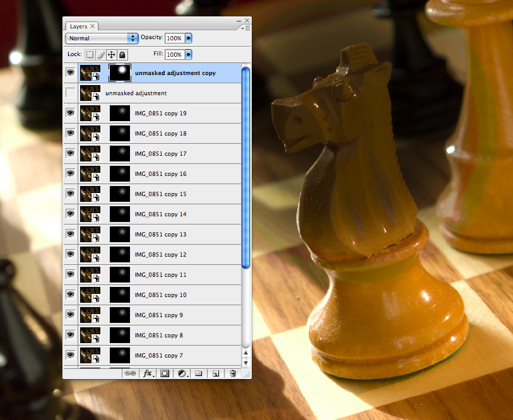Click the scroll down arrow in Layers panel

(245, 363)
